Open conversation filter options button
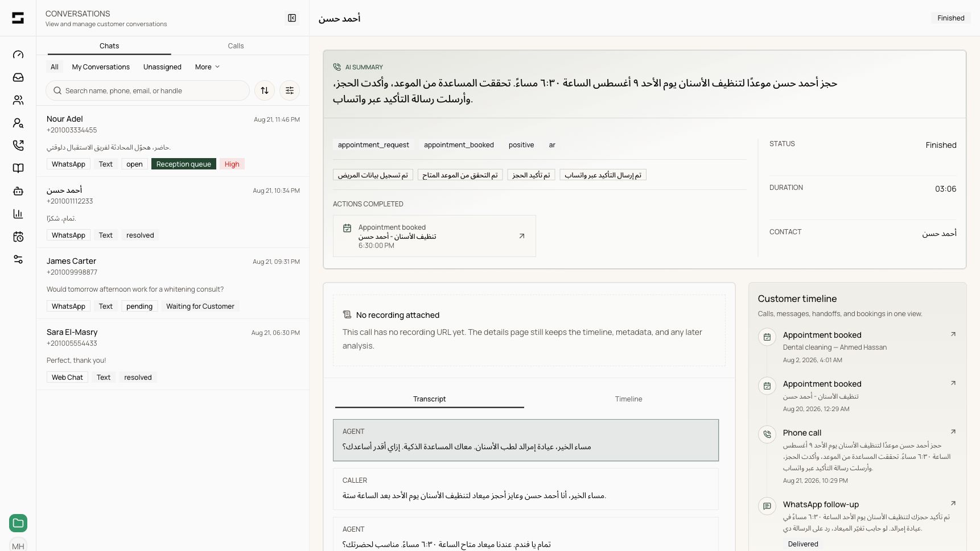980x551 pixels. (x=290, y=90)
